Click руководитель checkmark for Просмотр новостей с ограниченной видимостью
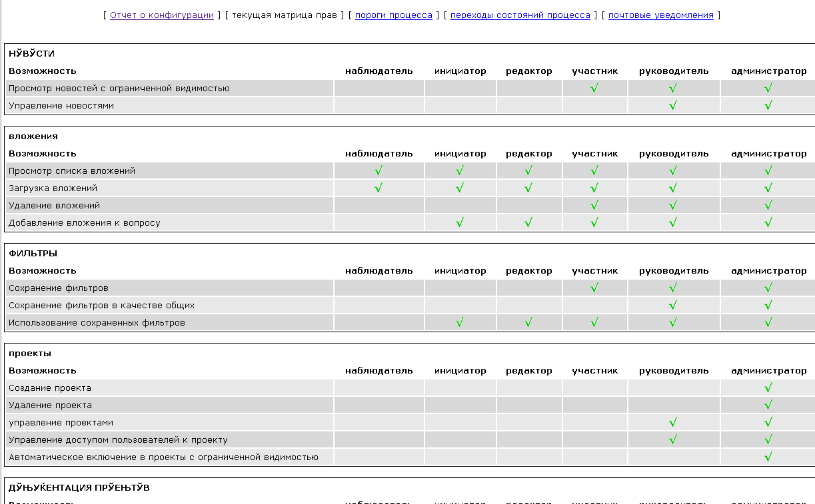This screenshot has height=504, width=815. tap(673, 88)
